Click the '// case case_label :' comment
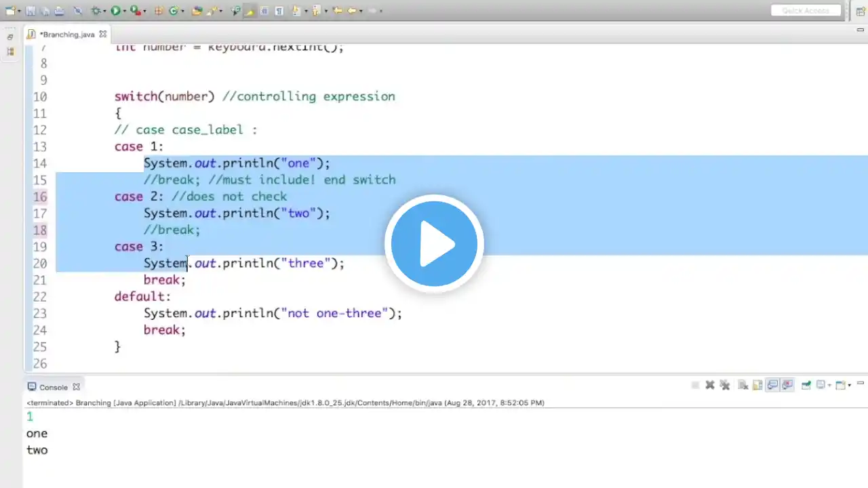The height and width of the screenshot is (488, 868). (186, 129)
